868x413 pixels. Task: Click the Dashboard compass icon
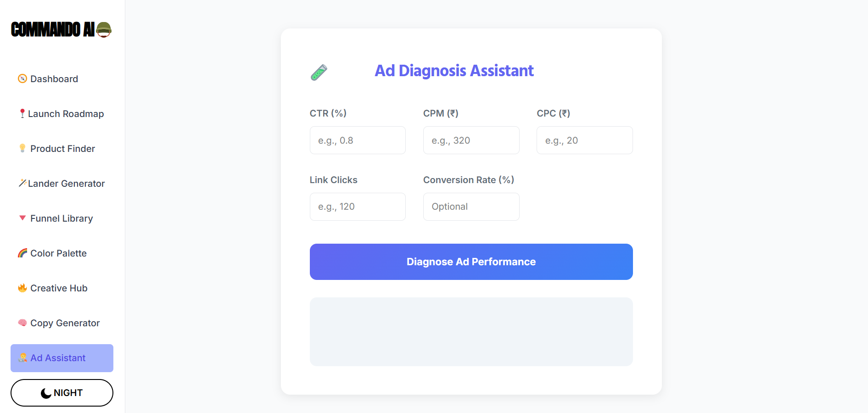22,79
